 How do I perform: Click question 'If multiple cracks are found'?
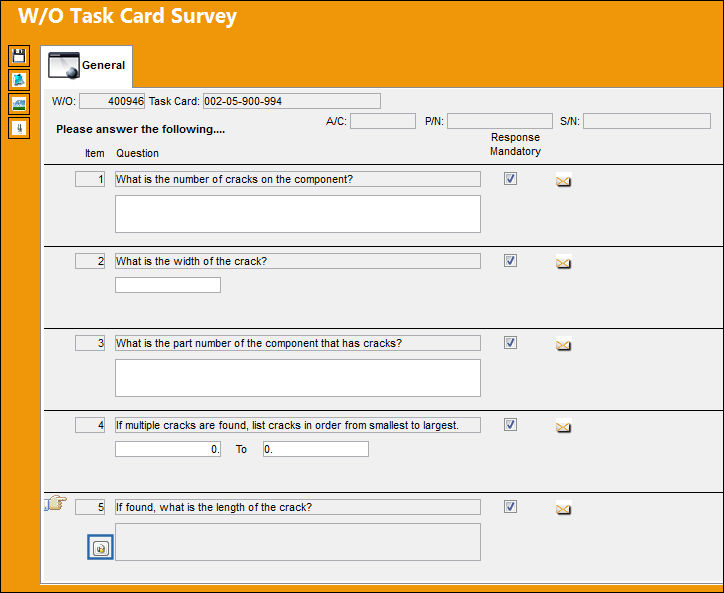(x=298, y=425)
